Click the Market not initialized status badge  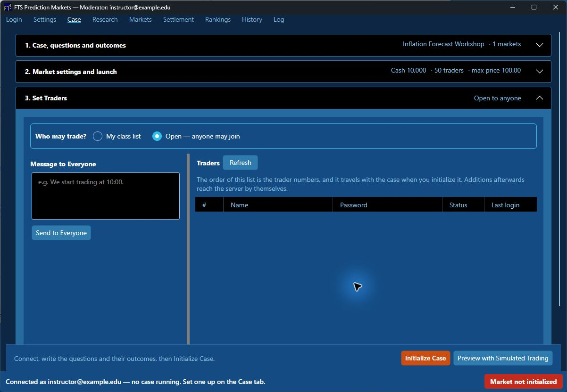524,382
